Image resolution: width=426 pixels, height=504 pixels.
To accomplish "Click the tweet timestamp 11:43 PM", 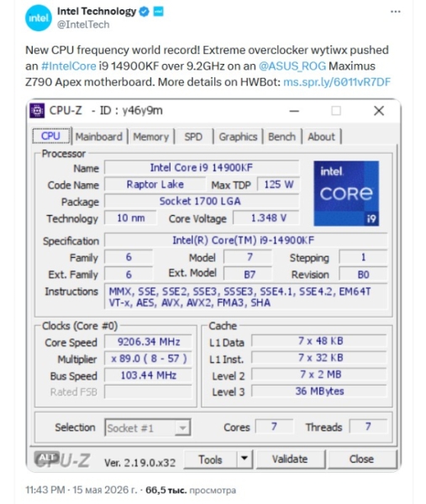I will click(x=45, y=490).
